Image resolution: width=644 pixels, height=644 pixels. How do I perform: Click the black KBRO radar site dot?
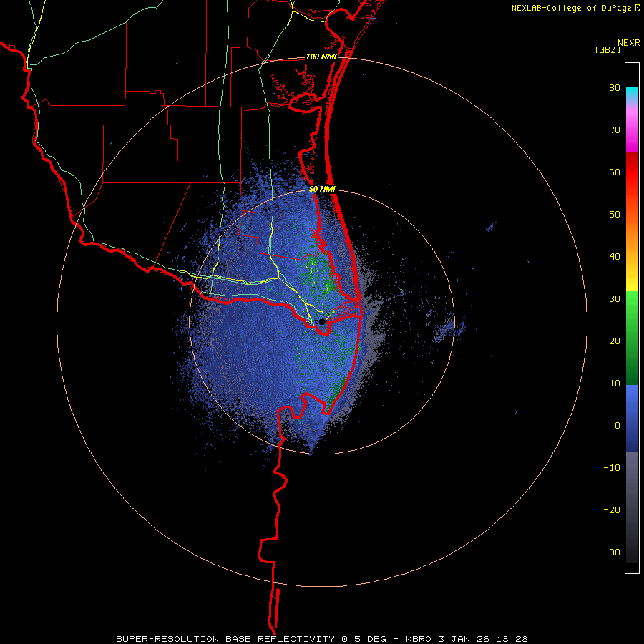(x=322, y=321)
